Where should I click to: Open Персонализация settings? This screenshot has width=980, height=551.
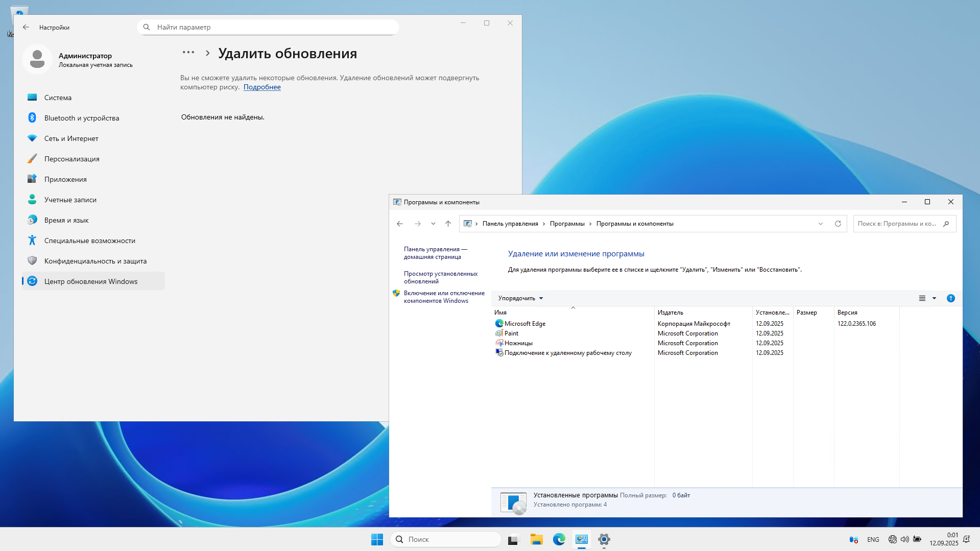tap(93, 159)
